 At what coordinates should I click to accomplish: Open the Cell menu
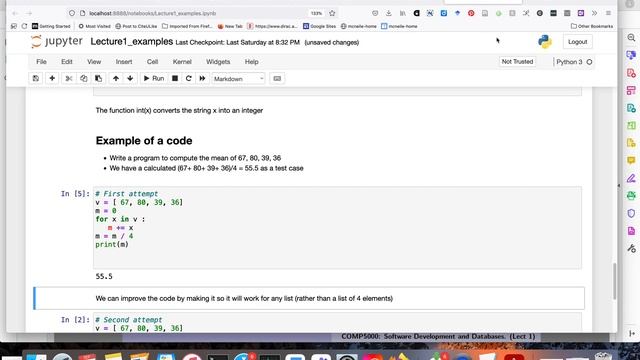coord(152,62)
